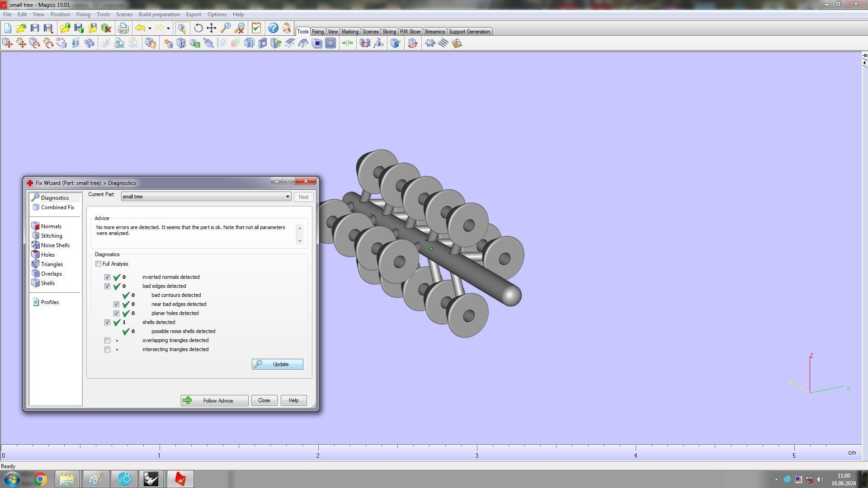Click the Help button in Fix Wizard

pos(293,401)
